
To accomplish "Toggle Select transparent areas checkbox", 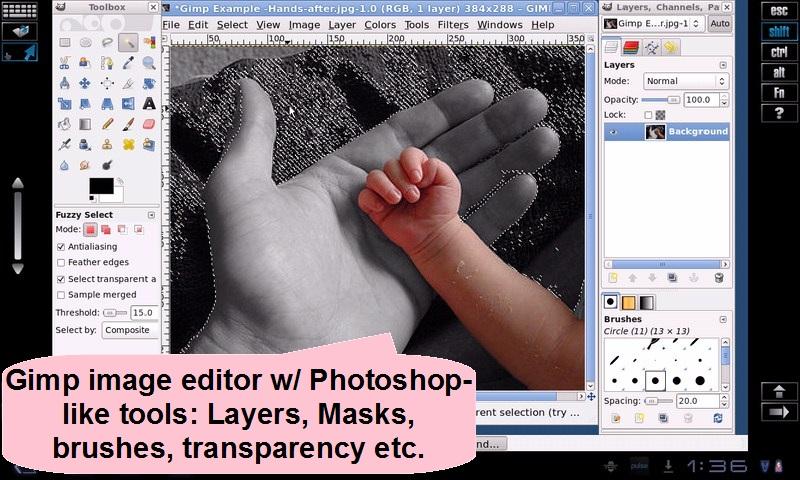I will 61,279.
